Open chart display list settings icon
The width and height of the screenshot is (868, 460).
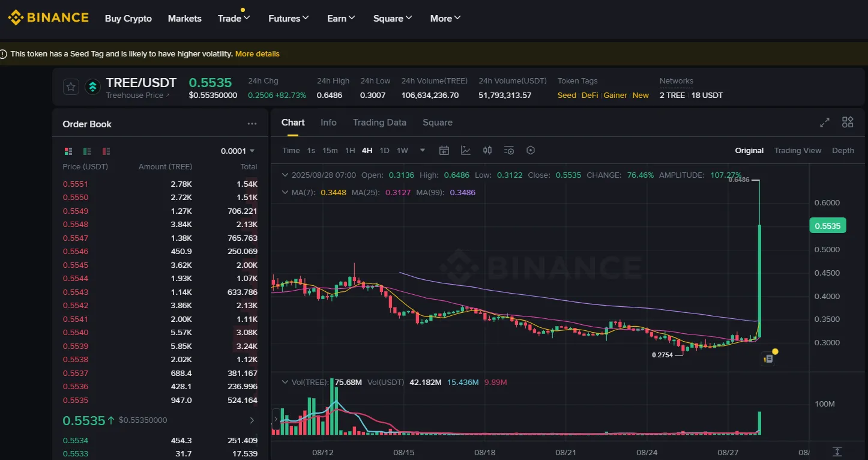[509, 151]
